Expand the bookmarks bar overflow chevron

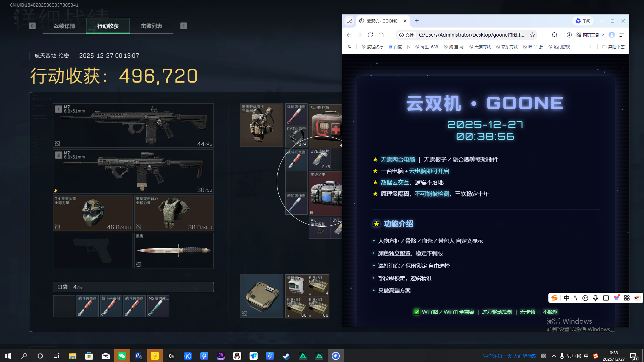tap(591, 47)
